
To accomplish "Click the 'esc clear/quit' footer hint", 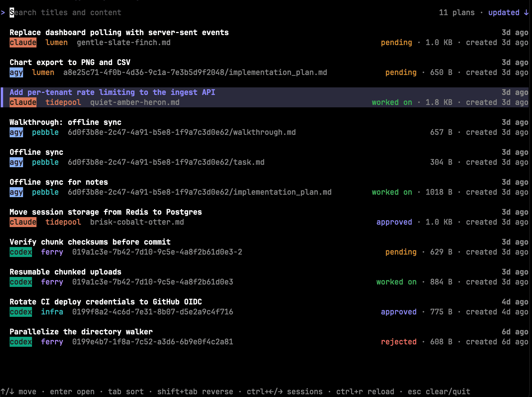I will coord(439,391).
